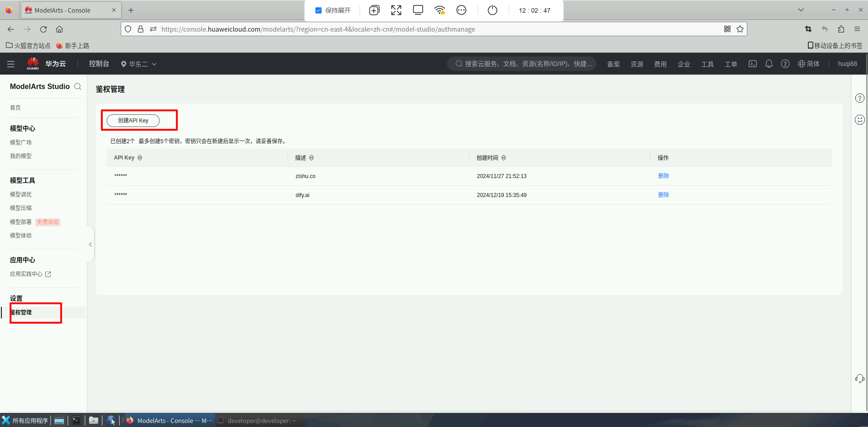Open the 备案 menu item

click(613, 64)
